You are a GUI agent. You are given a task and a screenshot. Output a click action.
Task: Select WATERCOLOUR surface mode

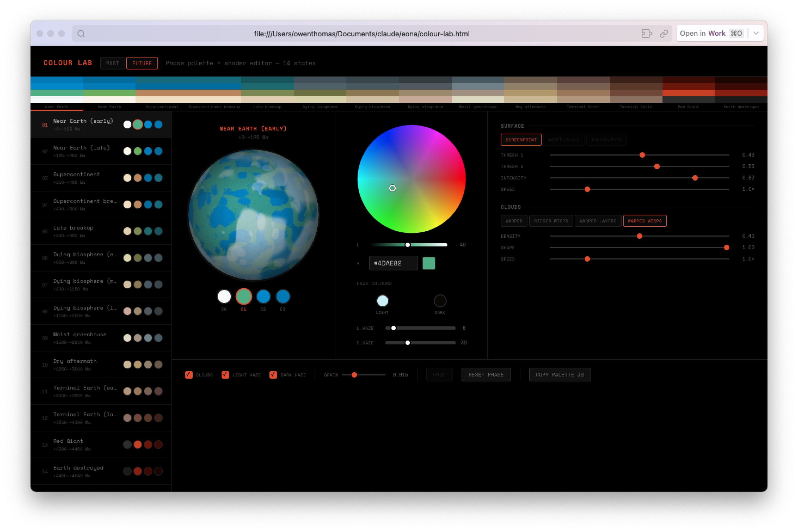pyautogui.click(x=564, y=140)
